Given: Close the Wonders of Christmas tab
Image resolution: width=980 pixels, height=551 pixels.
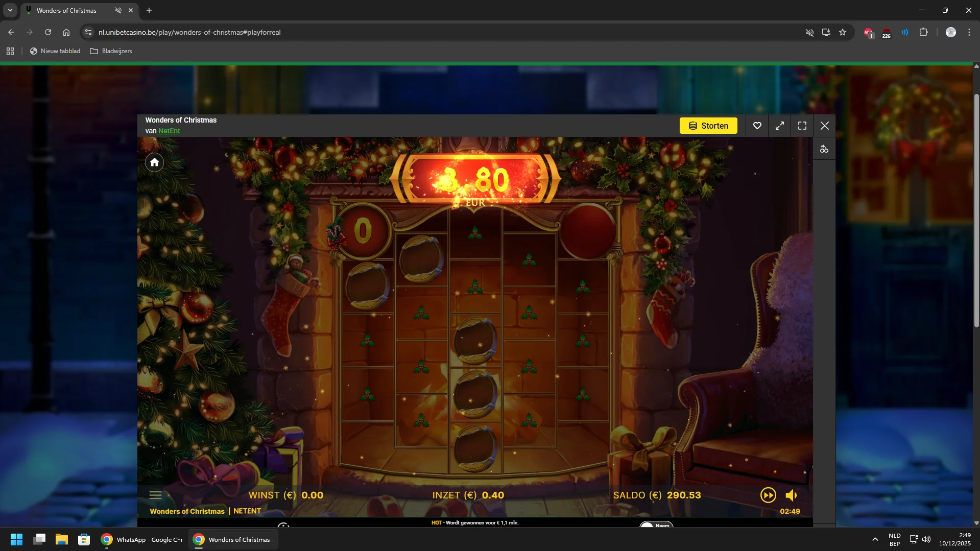Looking at the screenshot, I should pos(131,10).
